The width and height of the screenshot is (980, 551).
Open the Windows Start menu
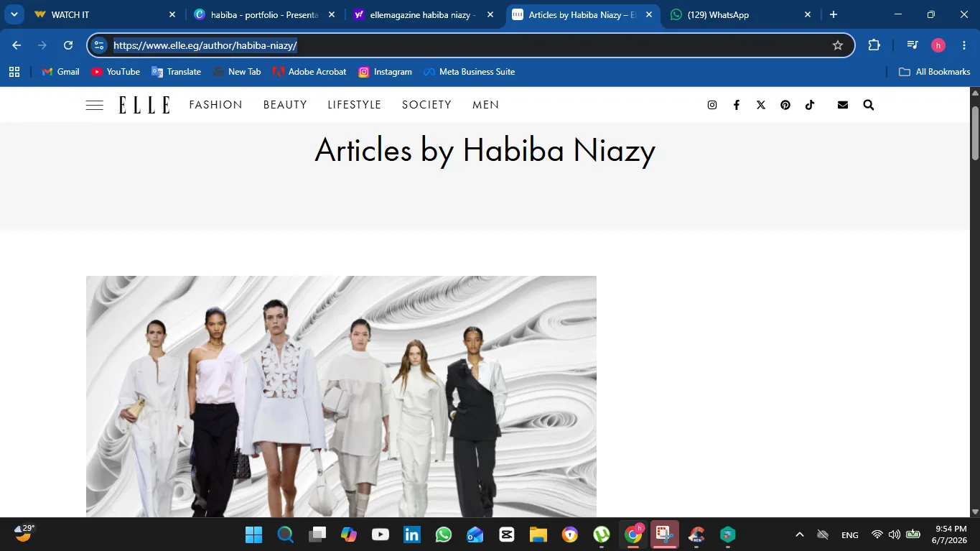(254, 534)
